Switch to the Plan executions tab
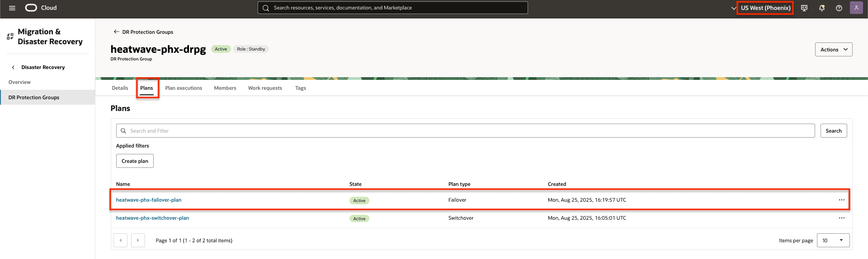868x259 pixels. 184,88
